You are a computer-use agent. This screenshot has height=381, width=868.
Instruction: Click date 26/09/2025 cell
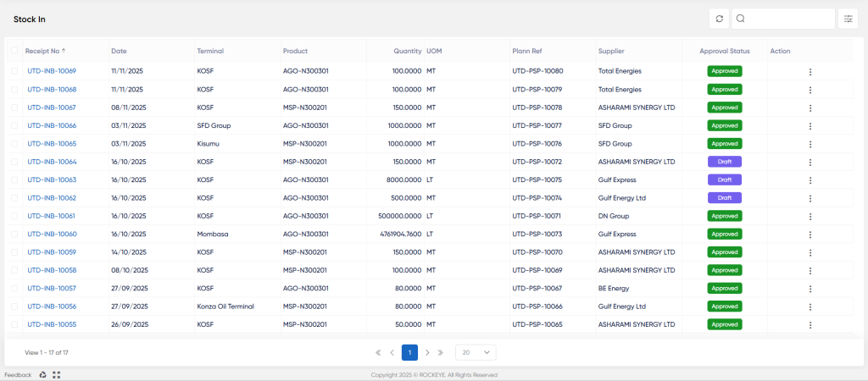(x=129, y=324)
